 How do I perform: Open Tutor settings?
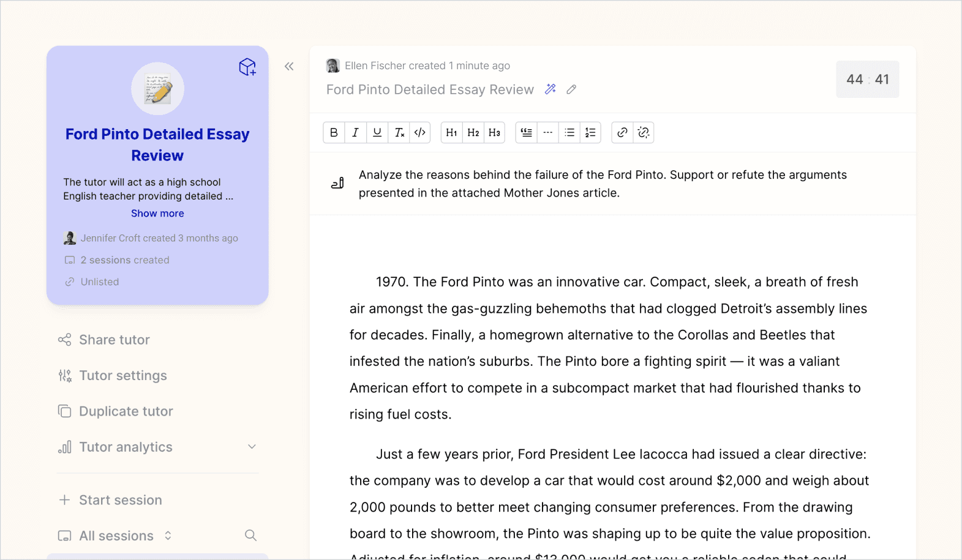(x=113, y=376)
